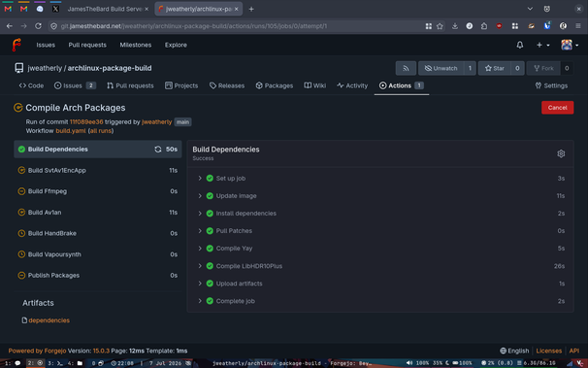588x368 pixels.
Task: Expand the Install dependencies step
Action: point(380,214)
